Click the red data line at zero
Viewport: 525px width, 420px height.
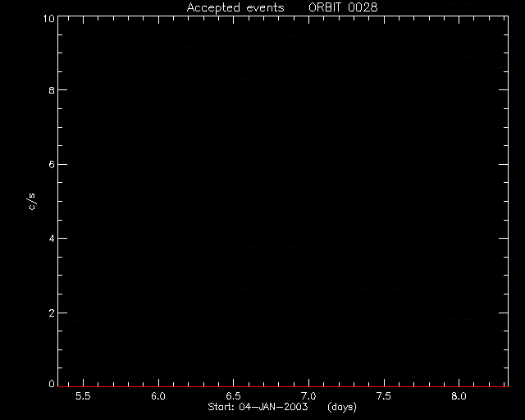click(x=283, y=386)
